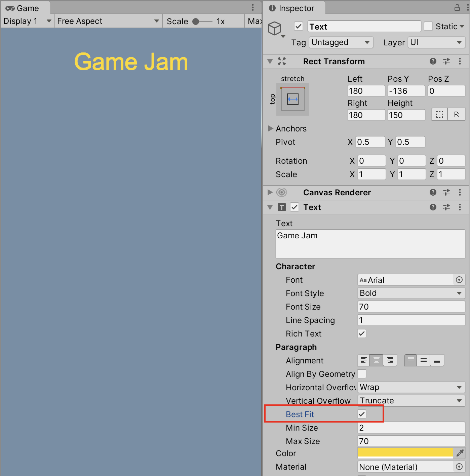The height and width of the screenshot is (476, 470).
Task: Expand the Anchors section
Action: (x=271, y=128)
